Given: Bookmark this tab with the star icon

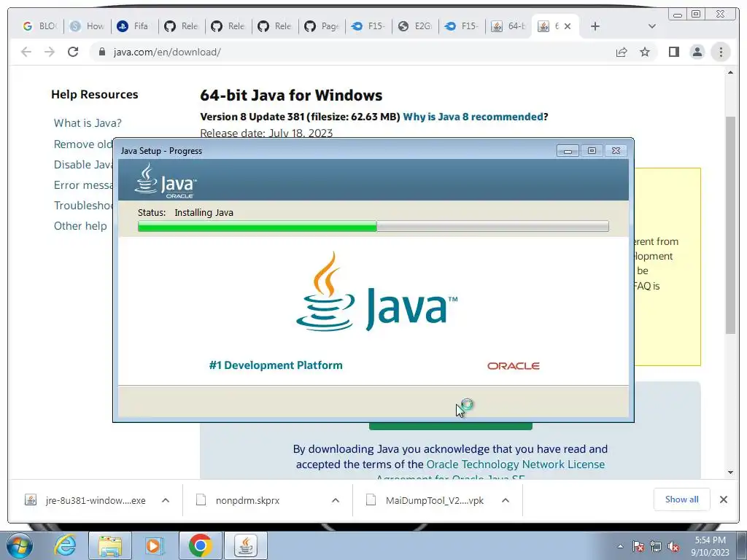Looking at the screenshot, I should (645, 52).
